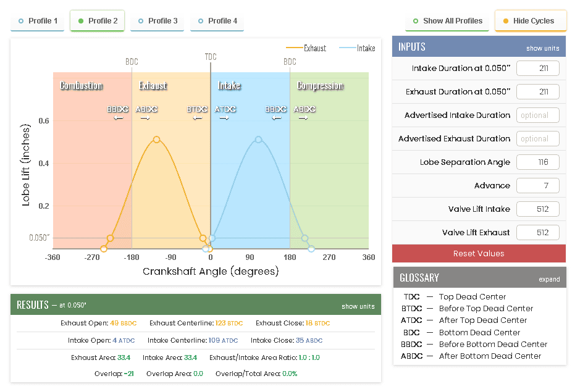Click the Combustion cycle label in the chart
This screenshot has width=588, height=389.
pyautogui.click(x=81, y=86)
